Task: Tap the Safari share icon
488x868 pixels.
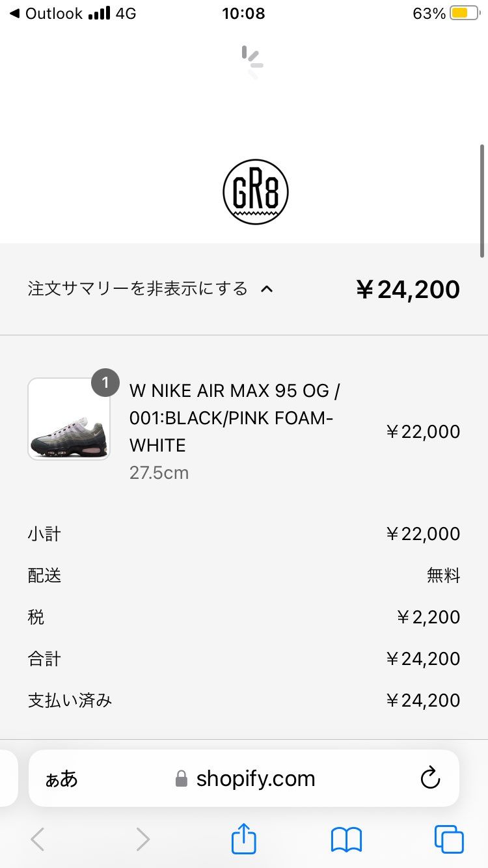Action: 244,839
